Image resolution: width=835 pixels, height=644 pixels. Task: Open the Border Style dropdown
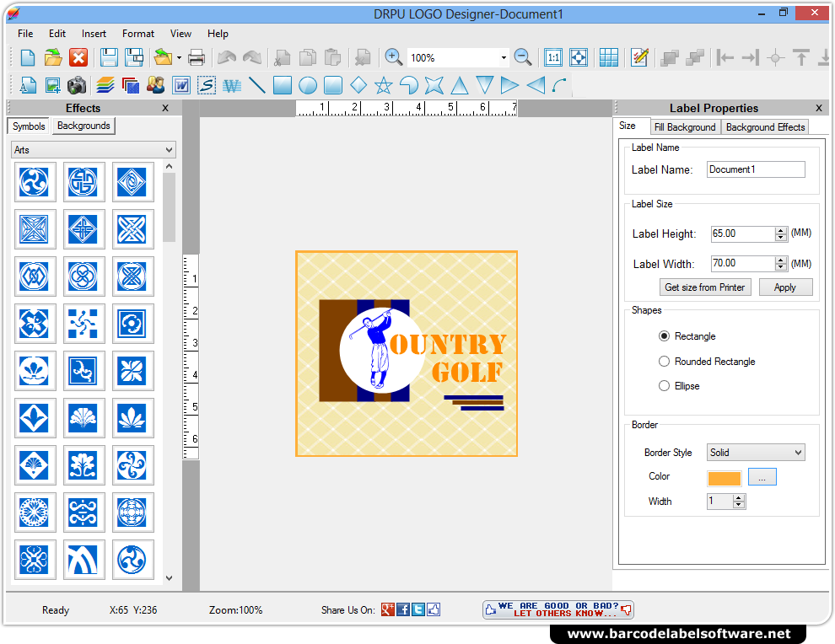[x=755, y=452]
